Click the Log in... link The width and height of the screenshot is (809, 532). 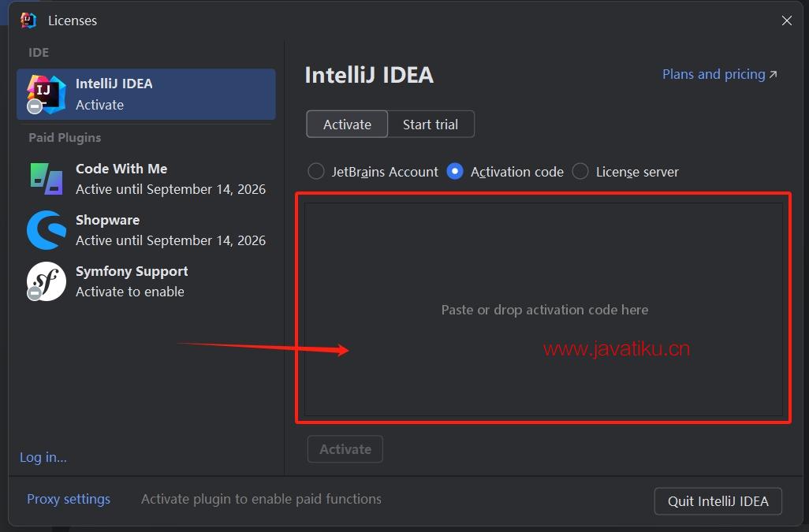(43, 457)
